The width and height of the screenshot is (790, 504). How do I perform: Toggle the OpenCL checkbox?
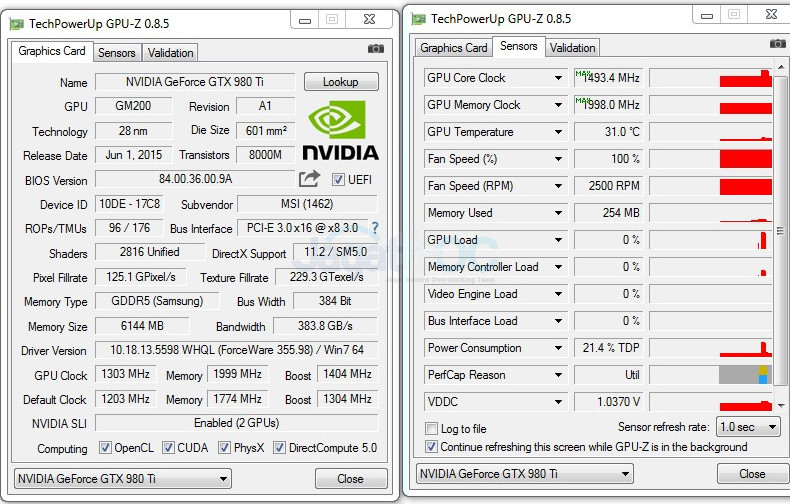[x=105, y=448]
